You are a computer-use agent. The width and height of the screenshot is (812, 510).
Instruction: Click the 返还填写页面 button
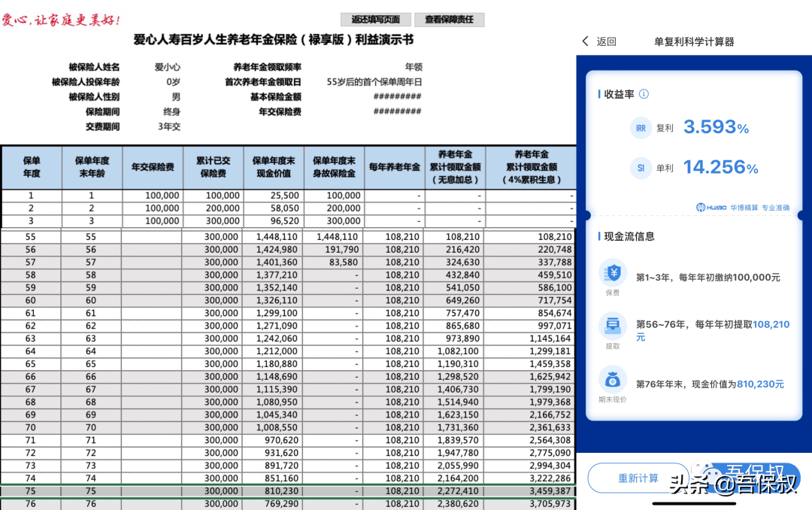(x=376, y=20)
